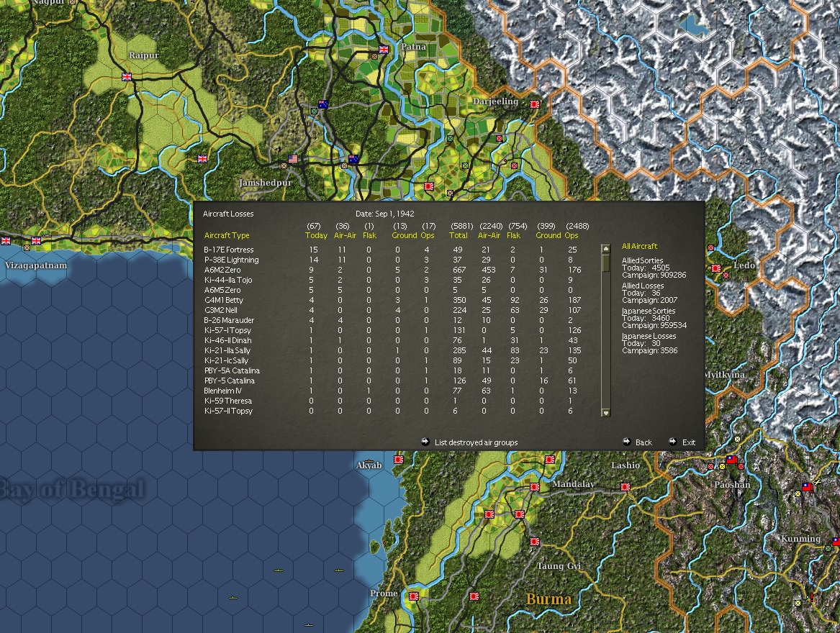840x633 pixels.
Task: Click the Ki-21-IIa Sally aircraft entry
Action: [x=227, y=350]
